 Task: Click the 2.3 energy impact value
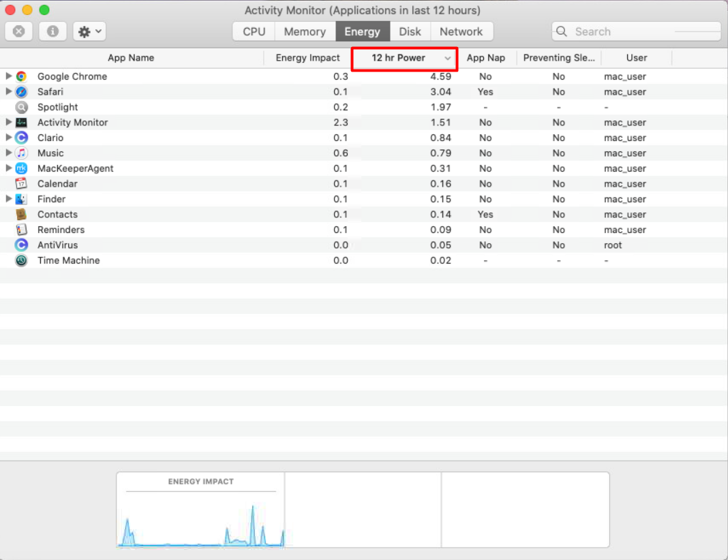click(x=341, y=123)
